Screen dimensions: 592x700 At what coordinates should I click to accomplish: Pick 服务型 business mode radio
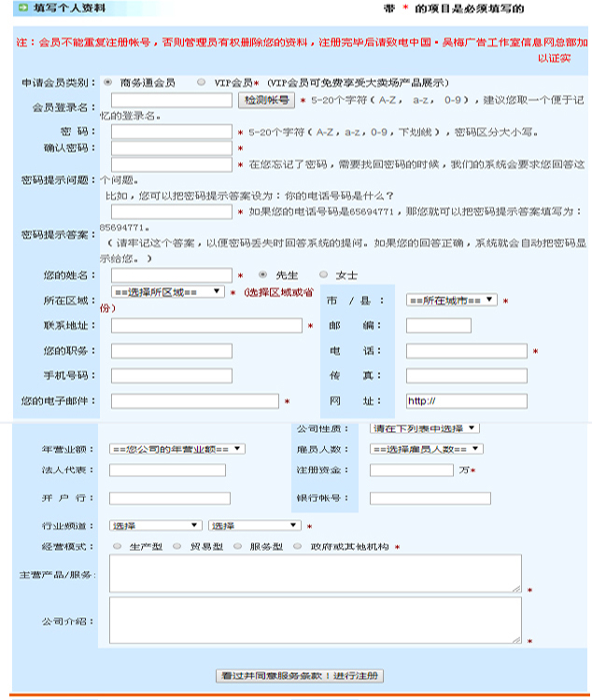coord(238,546)
